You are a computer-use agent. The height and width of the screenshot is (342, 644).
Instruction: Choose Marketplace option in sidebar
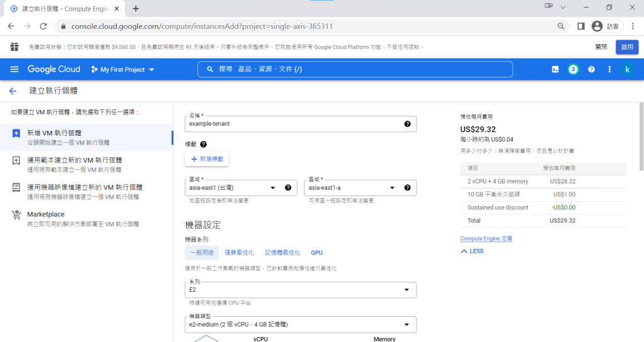(86, 219)
